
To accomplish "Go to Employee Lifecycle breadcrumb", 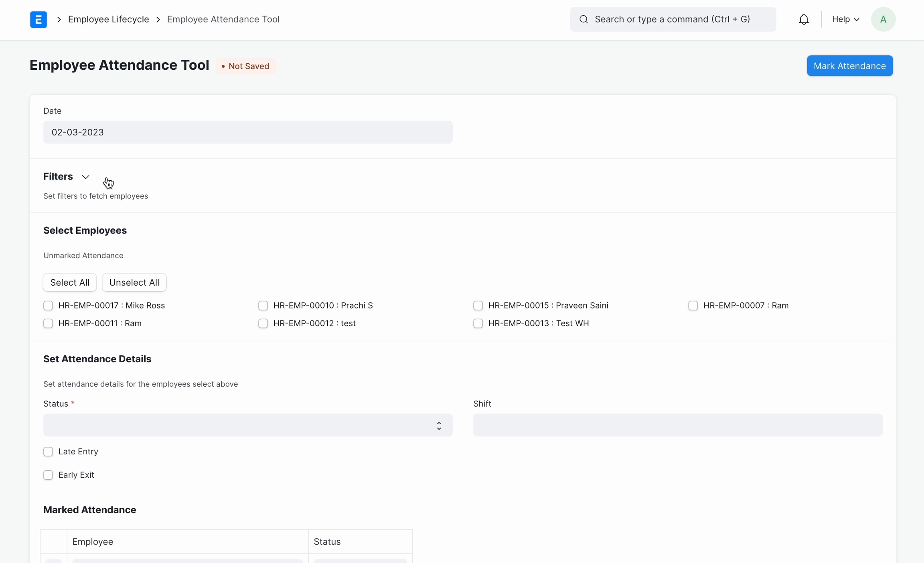I will tap(108, 19).
